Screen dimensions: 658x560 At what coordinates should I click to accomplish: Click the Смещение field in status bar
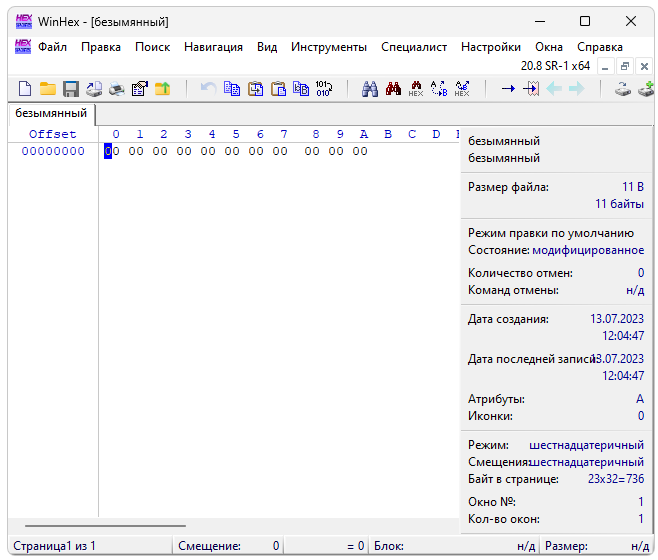[x=228, y=546]
